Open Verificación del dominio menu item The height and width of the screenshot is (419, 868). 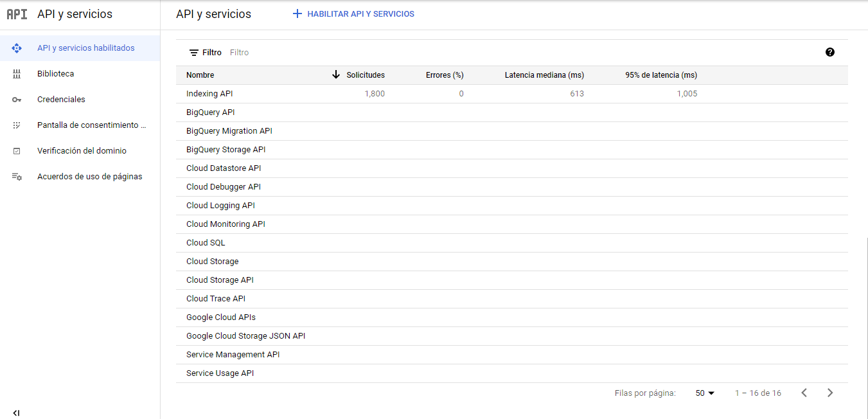[80, 151]
